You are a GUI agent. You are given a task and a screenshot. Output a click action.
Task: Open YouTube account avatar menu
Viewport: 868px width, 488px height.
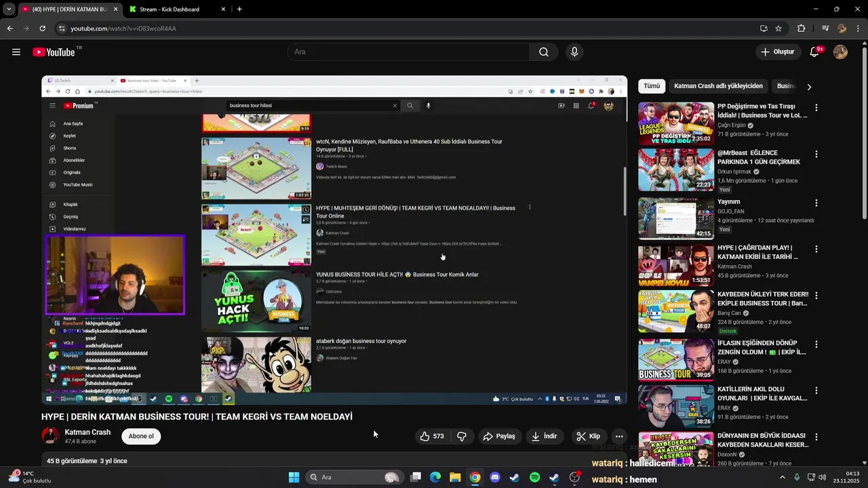840,52
